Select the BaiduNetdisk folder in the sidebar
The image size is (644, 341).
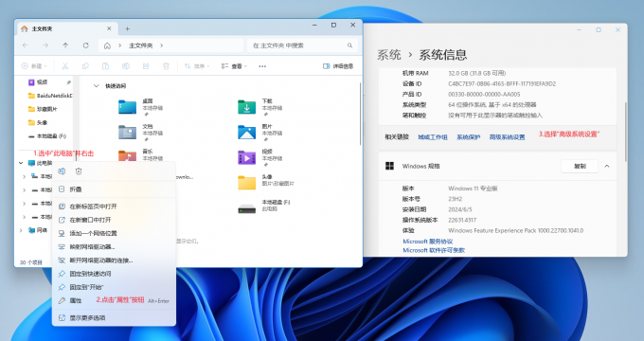[50, 96]
